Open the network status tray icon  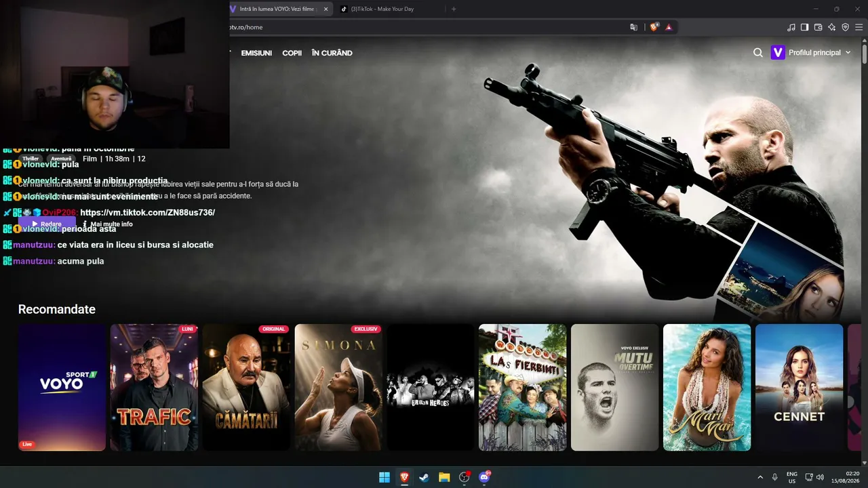pos(809,477)
